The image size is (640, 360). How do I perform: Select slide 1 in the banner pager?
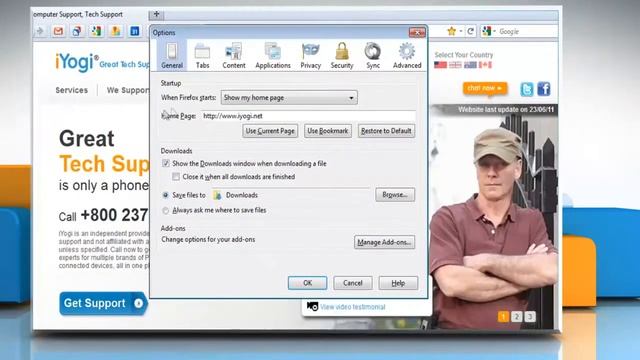coord(503,317)
